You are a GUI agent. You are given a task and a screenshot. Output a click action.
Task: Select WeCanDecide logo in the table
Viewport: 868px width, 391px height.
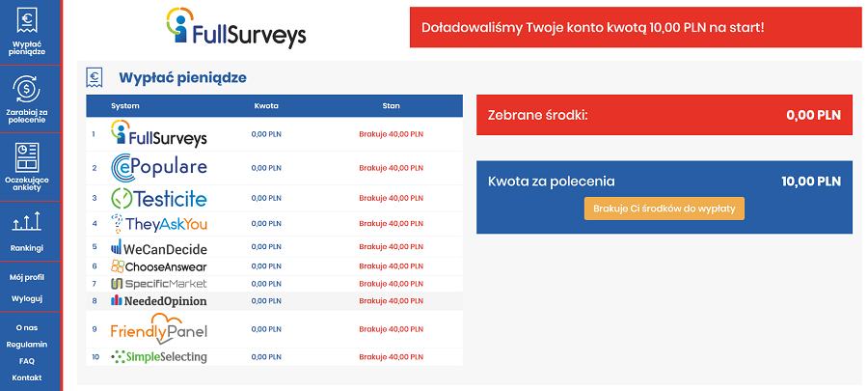159,247
